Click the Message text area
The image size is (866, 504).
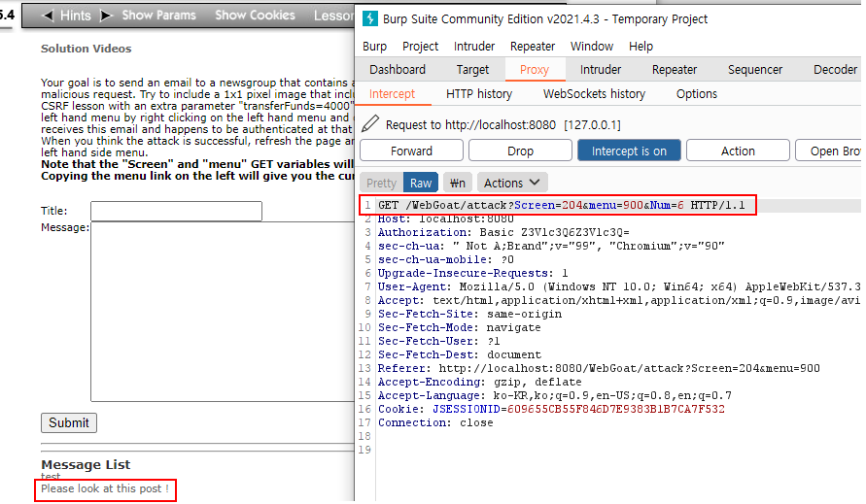point(223,312)
